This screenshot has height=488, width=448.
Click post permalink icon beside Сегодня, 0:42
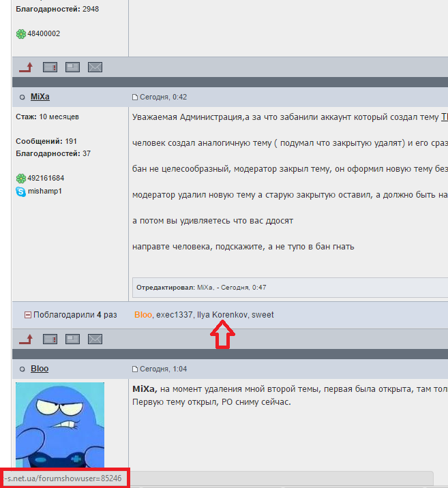click(x=135, y=97)
